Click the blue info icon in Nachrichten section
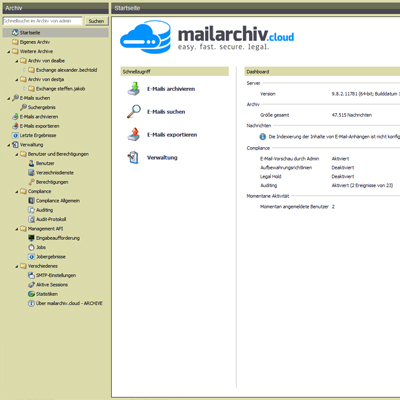 click(263, 137)
